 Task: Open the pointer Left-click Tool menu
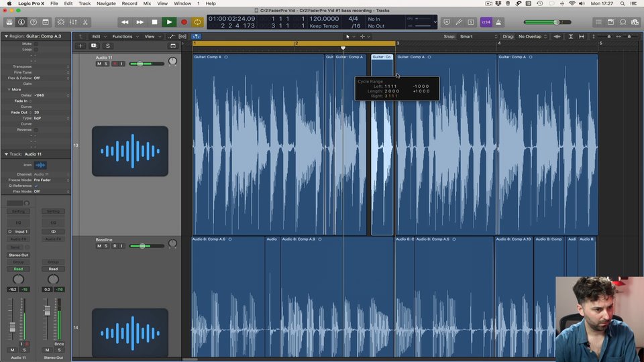click(x=350, y=36)
